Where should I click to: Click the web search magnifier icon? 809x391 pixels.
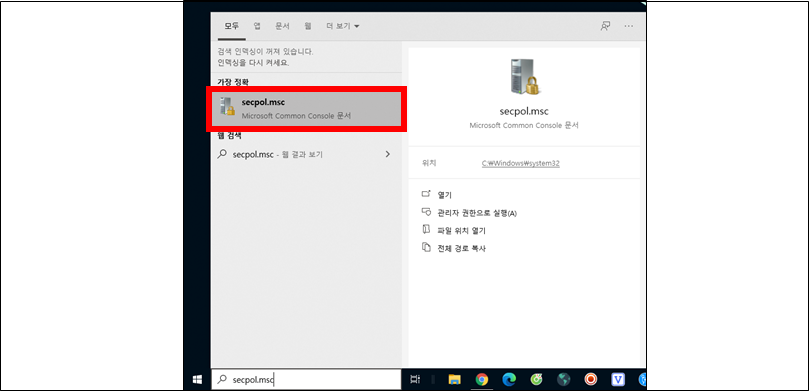tap(222, 154)
